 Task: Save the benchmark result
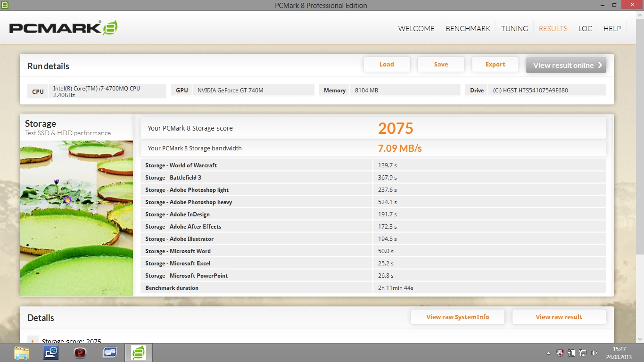tap(441, 65)
